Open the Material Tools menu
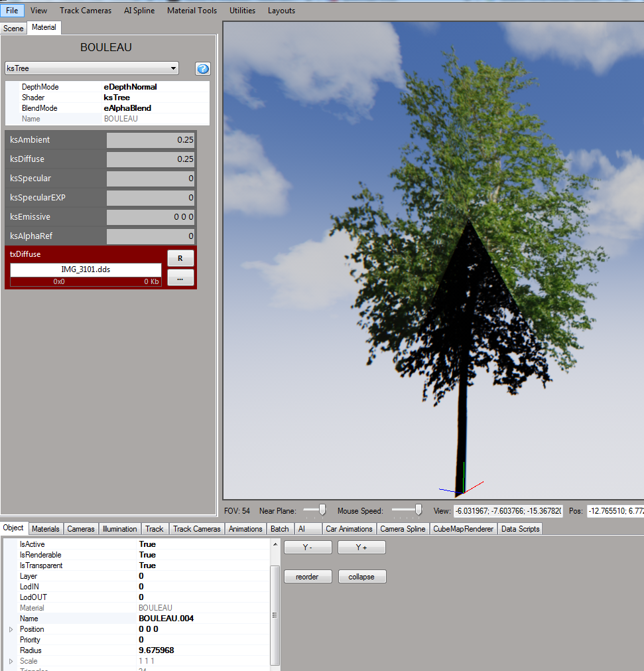Image resolution: width=644 pixels, height=671 pixels. click(x=192, y=11)
